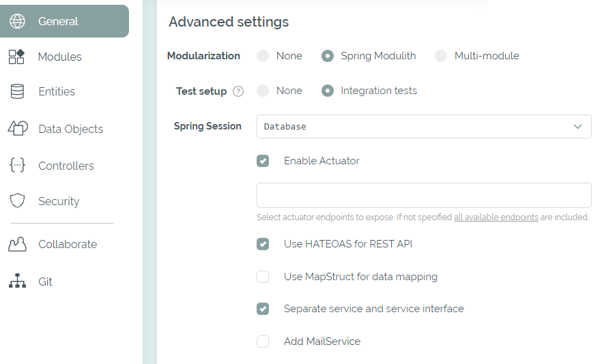Click the Git branch tree icon
The width and height of the screenshot is (602, 364).
click(17, 281)
